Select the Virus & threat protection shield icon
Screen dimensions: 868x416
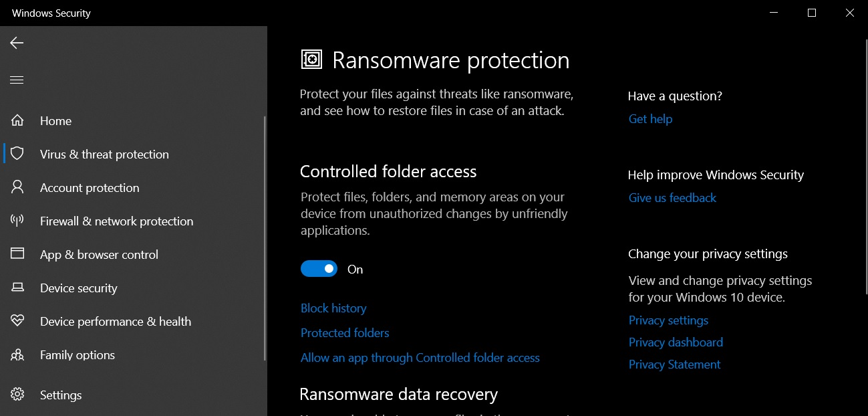17,154
